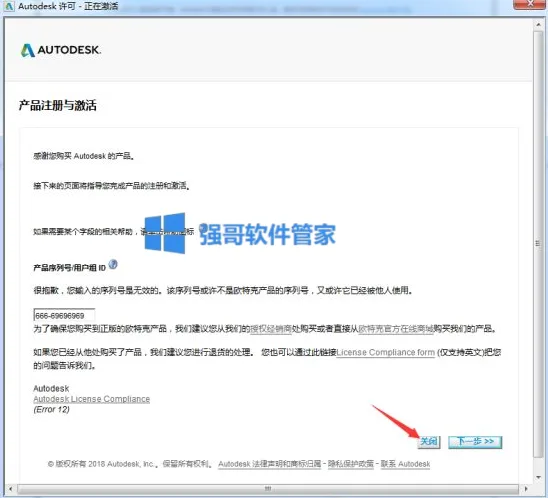Click the Autodesk logo in the header
Viewport: 548px width, 498px height.
61,50
